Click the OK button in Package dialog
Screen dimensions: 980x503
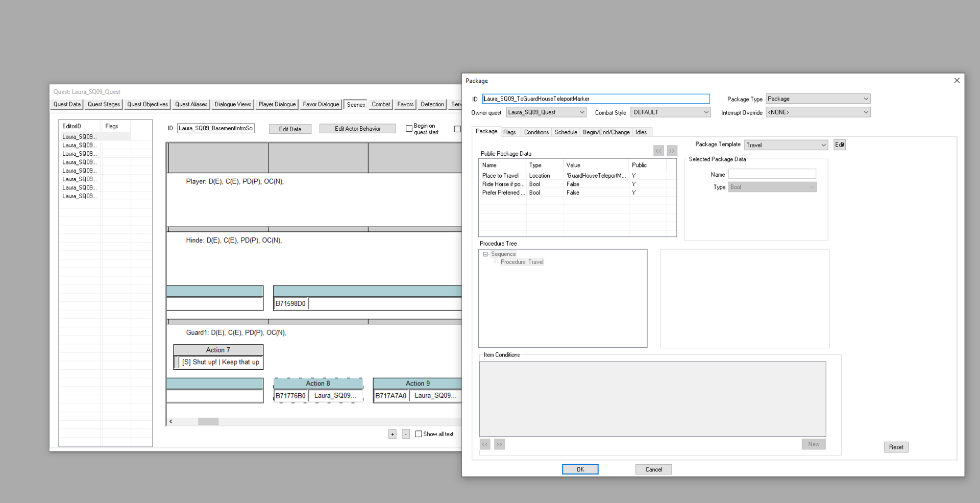[x=580, y=469]
